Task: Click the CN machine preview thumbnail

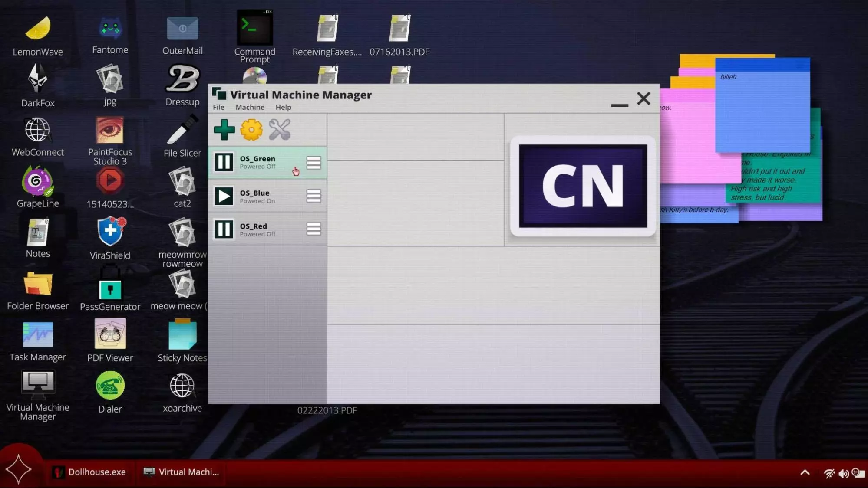Action: click(x=583, y=186)
